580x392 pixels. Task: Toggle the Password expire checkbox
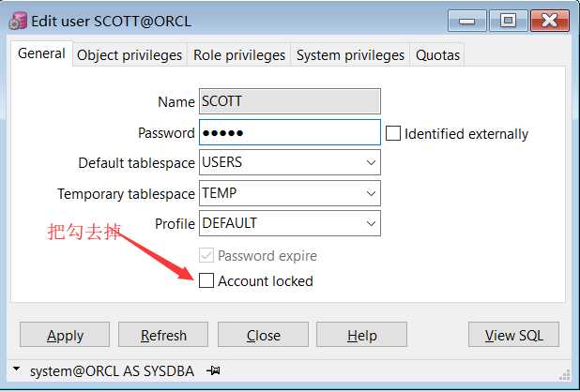coord(206,255)
